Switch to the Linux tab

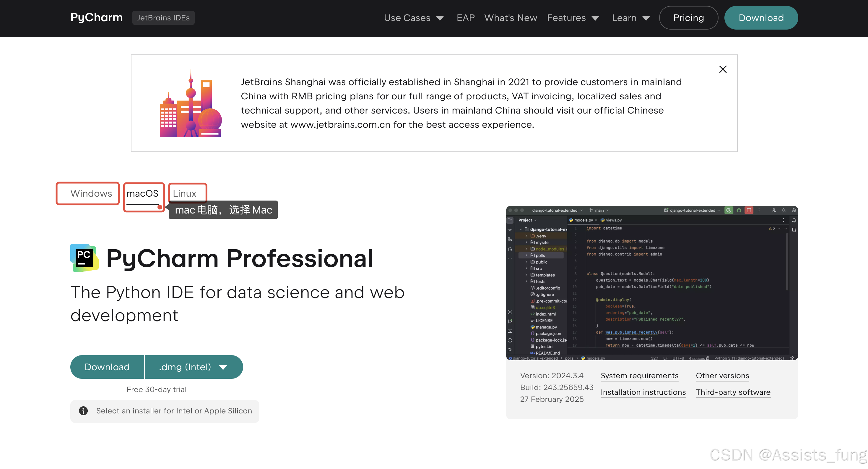tap(184, 193)
